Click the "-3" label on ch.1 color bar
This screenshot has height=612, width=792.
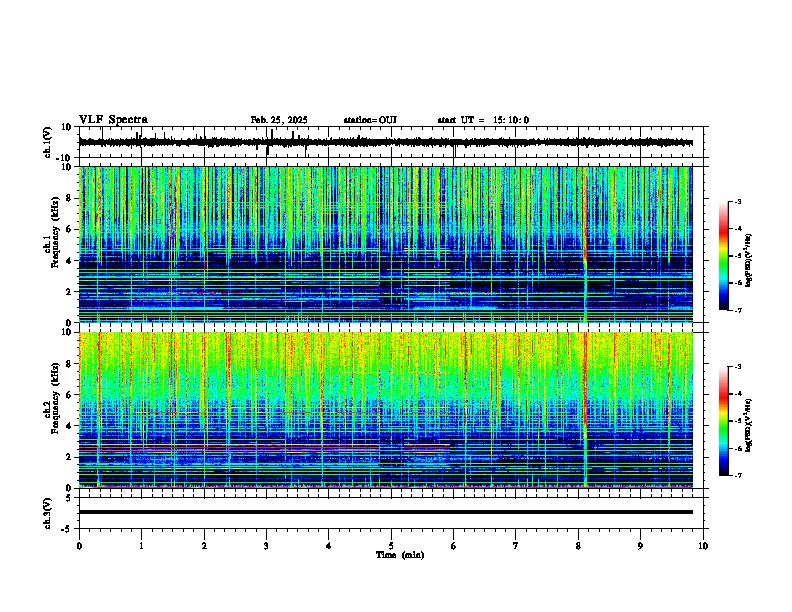point(738,201)
